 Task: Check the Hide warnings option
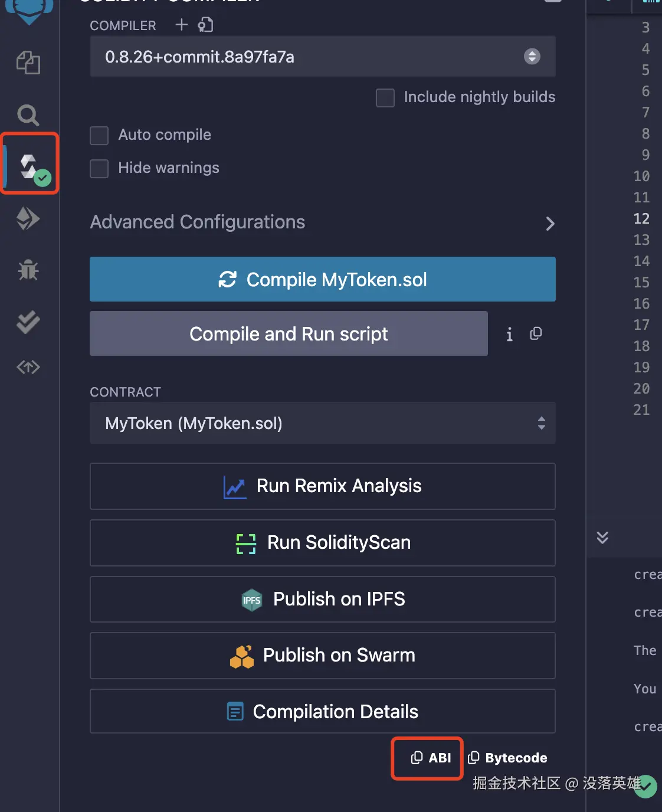(x=99, y=168)
